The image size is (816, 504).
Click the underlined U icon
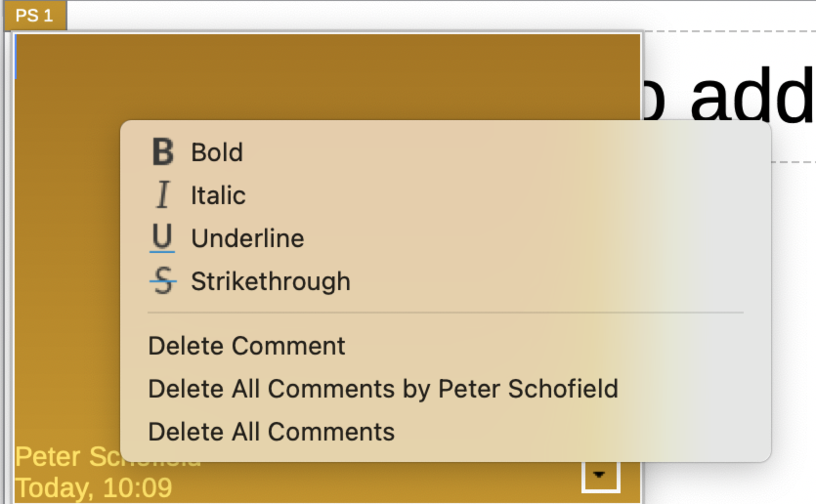point(163,238)
